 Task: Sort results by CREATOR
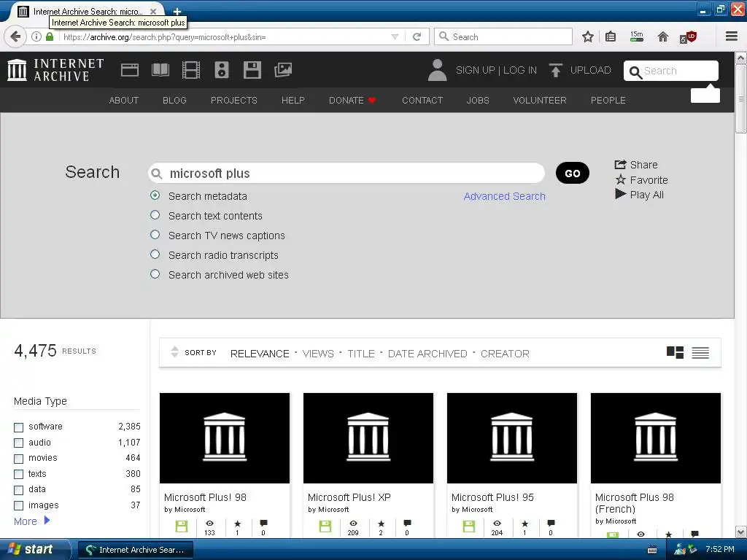[505, 354]
